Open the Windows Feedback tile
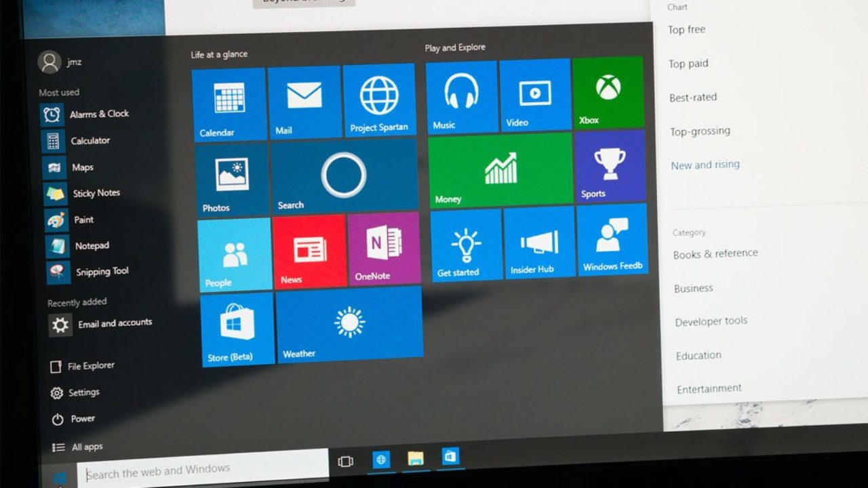Image resolution: width=868 pixels, height=488 pixels. pos(612,239)
